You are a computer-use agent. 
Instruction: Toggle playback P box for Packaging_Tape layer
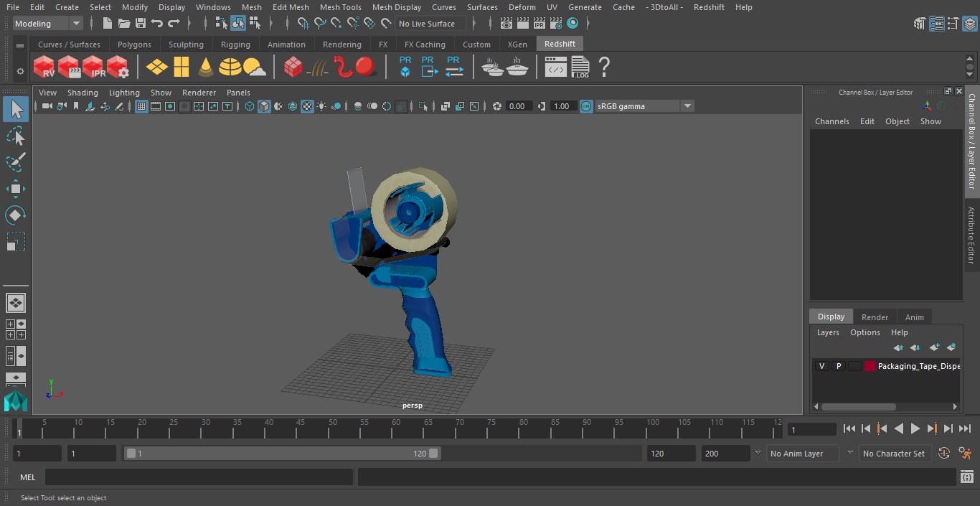(838, 366)
